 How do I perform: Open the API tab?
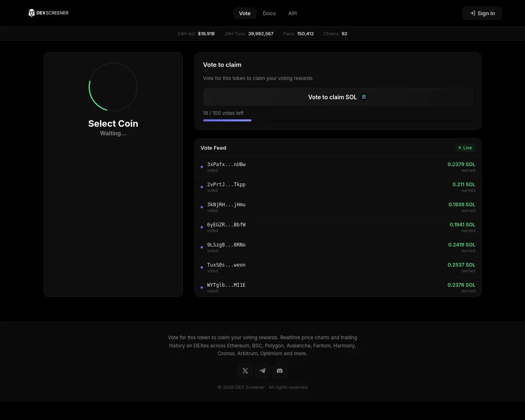click(x=292, y=13)
